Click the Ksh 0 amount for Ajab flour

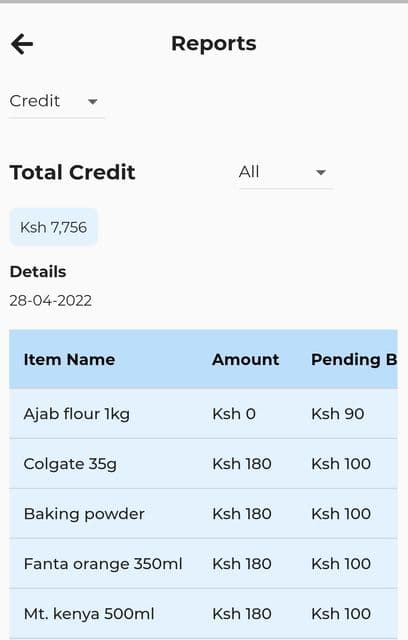click(x=234, y=414)
